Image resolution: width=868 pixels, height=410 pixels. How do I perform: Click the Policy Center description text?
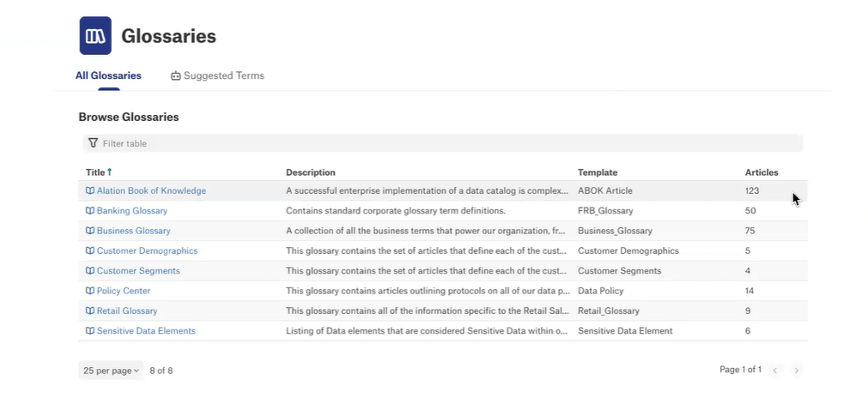(428, 291)
